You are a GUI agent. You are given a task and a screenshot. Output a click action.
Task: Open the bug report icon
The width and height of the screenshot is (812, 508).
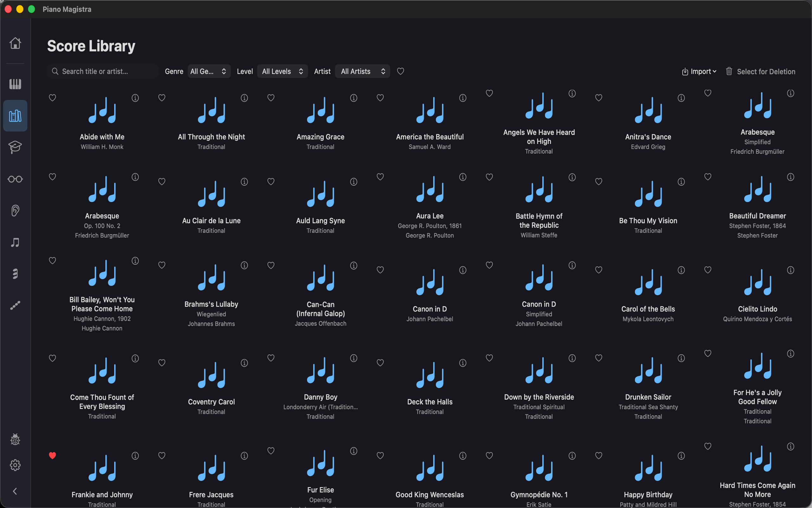click(x=15, y=439)
